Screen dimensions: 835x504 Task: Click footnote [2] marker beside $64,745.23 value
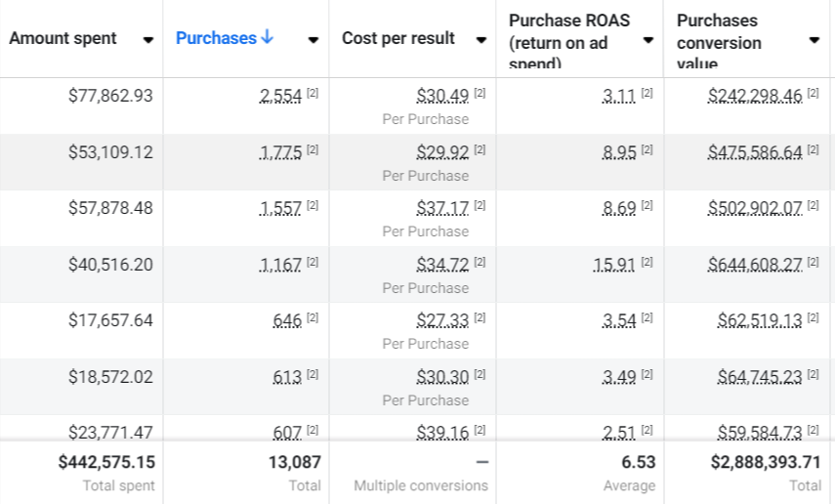pyautogui.click(x=814, y=375)
